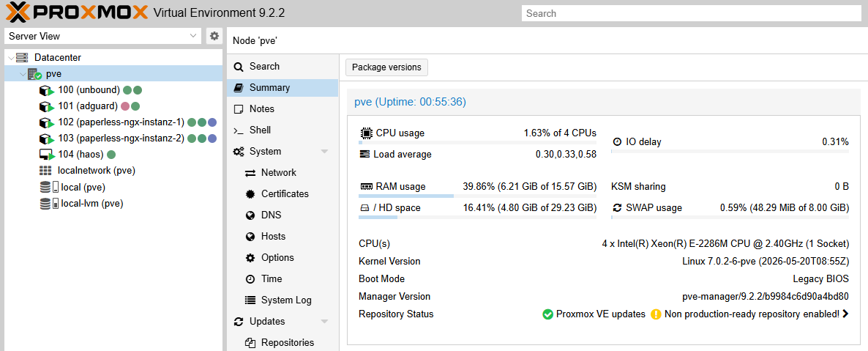
Task: Collapse the System menu section arrow
Action: pos(324,152)
